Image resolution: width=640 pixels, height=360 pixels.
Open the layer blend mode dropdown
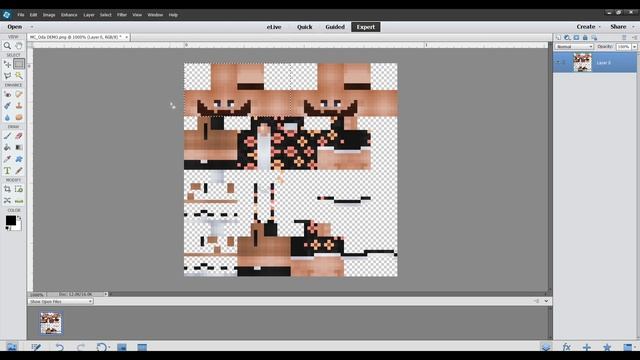pos(574,47)
